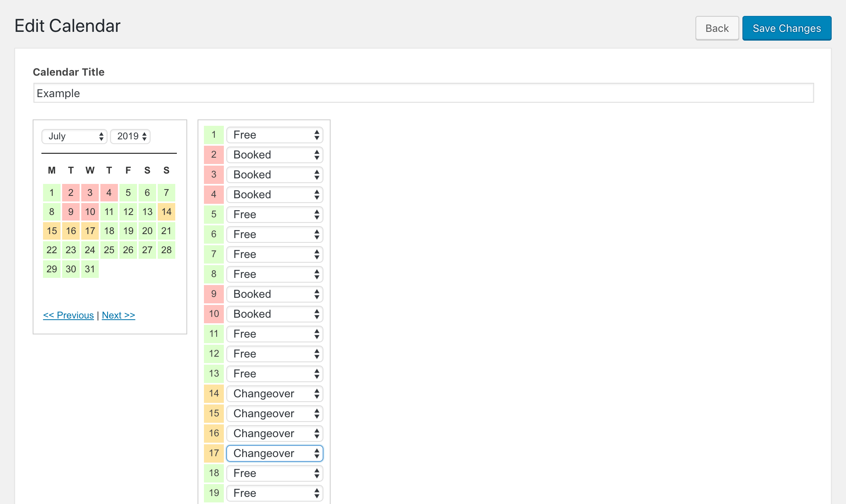Open day 9's Booked status dropdown

[274, 294]
